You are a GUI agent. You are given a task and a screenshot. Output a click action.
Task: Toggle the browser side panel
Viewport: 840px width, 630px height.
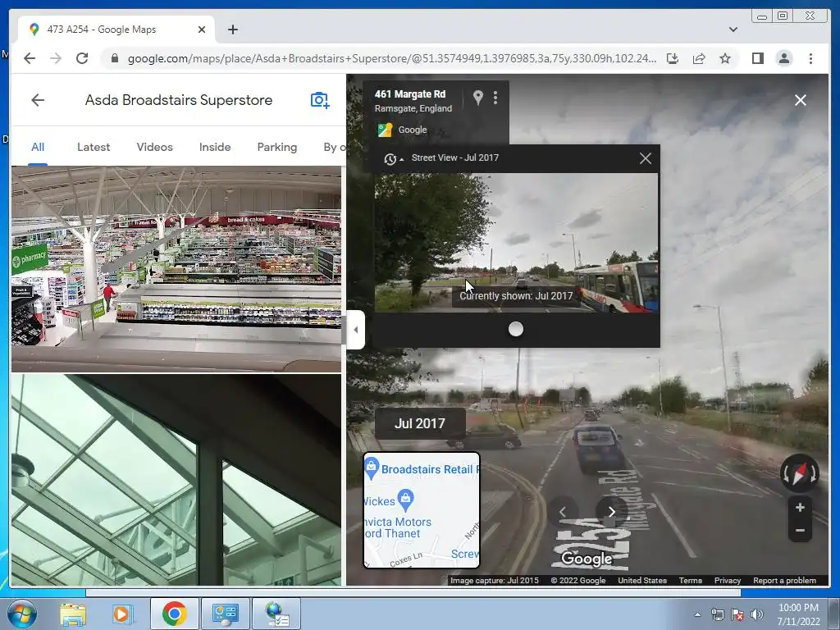tap(757, 58)
